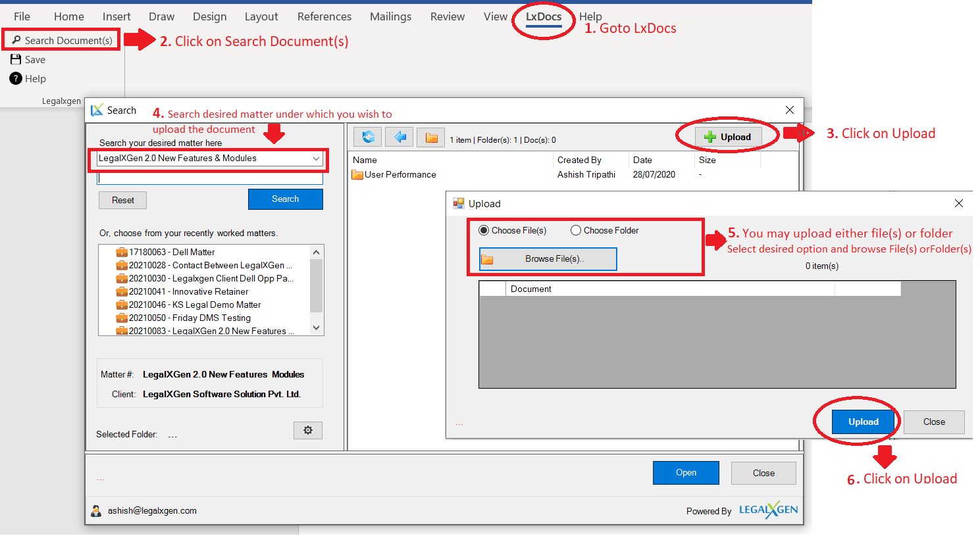Open the LxDocs ribbon tab
The width and height of the screenshot is (980, 536).
[x=543, y=16]
